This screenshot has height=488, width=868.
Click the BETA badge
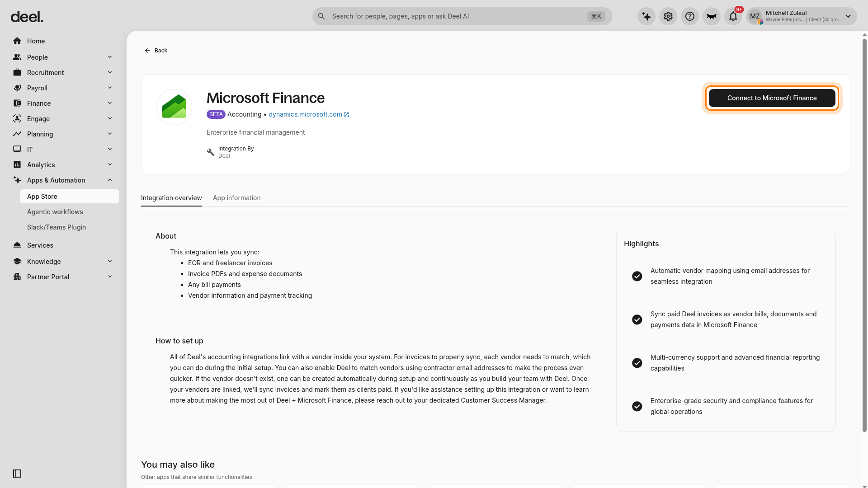pos(216,114)
